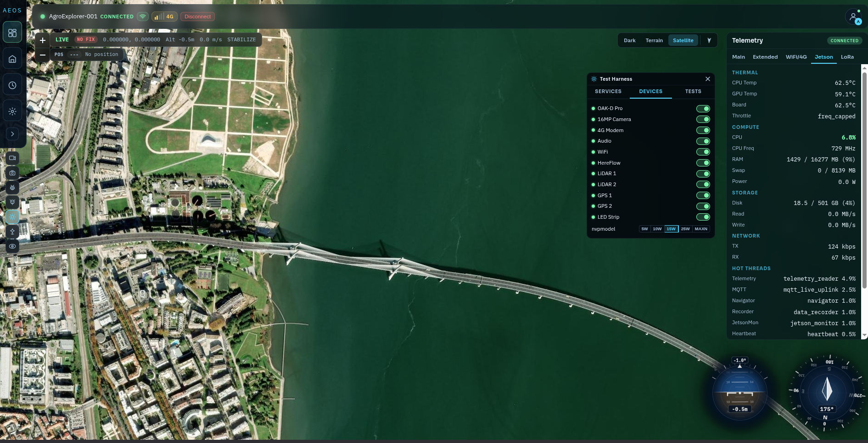Image resolution: width=868 pixels, height=443 pixels.
Task: Click the 4G signal strength indicator
Action: tap(164, 17)
